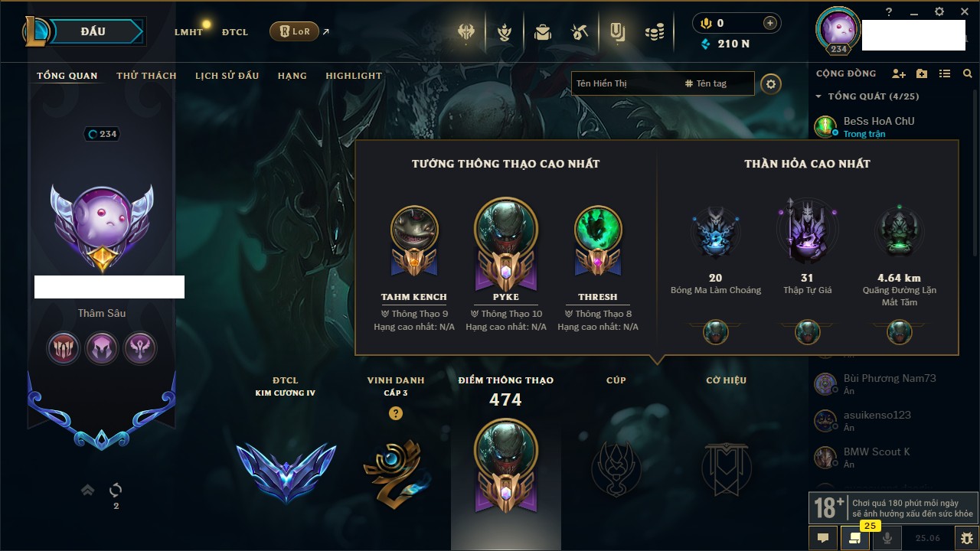This screenshot has width=980, height=551.
Task: Open the Store coins icon
Action: tap(654, 32)
